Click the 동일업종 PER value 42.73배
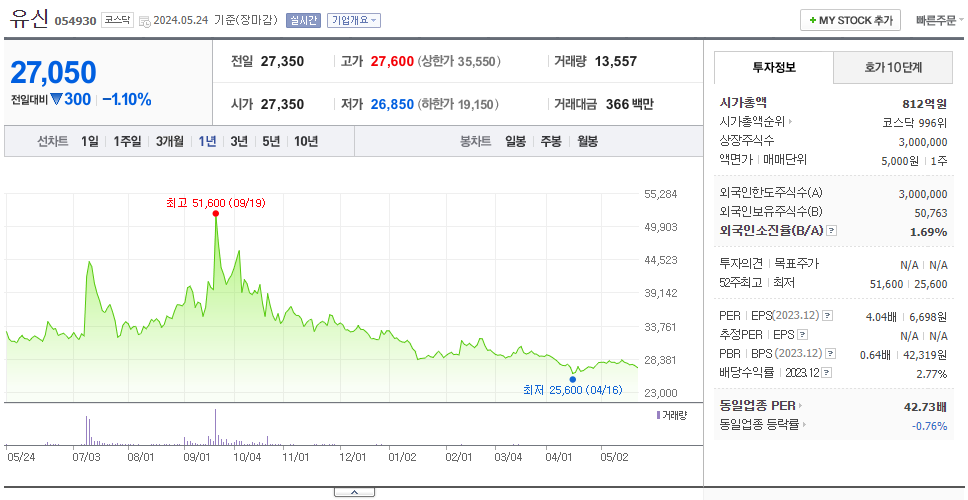Image resolution: width=968 pixels, height=500 pixels. click(925, 406)
